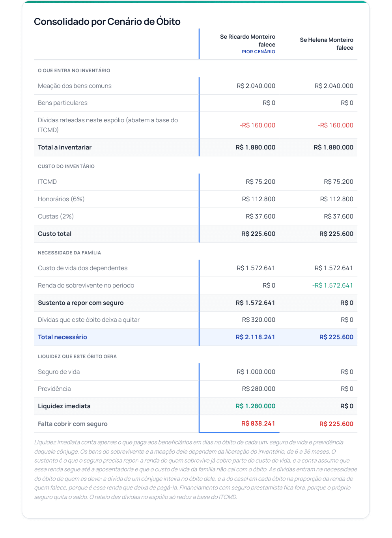Click Helena's green -R$ 1.572.641 value

coord(333,286)
